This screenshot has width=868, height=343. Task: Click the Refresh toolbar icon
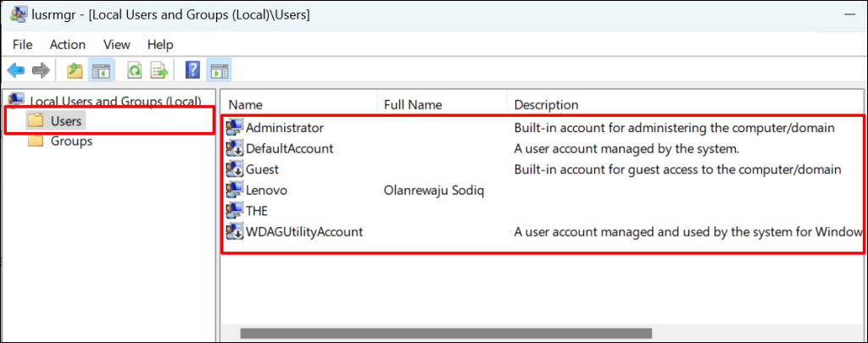click(x=134, y=70)
